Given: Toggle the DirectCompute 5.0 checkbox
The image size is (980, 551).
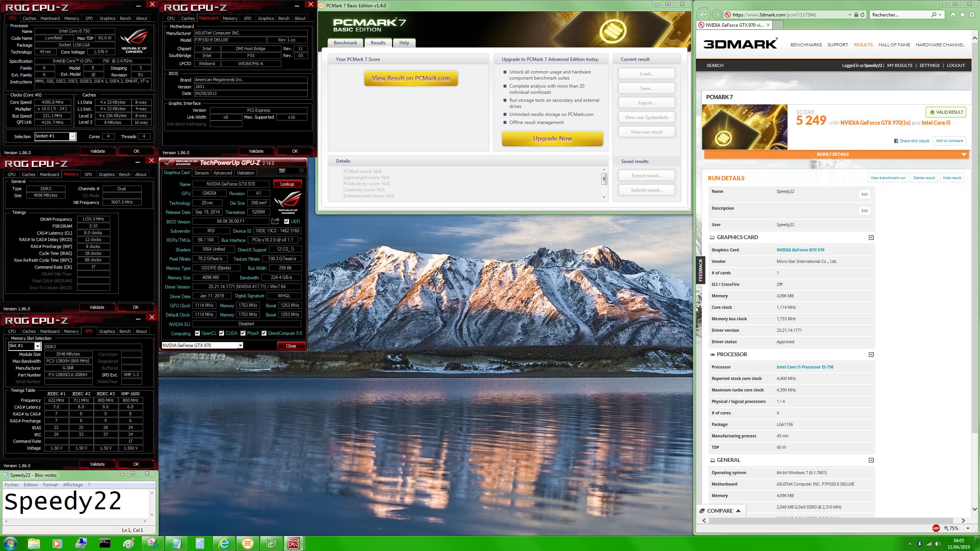Looking at the screenshot, I should pos(264,333).
